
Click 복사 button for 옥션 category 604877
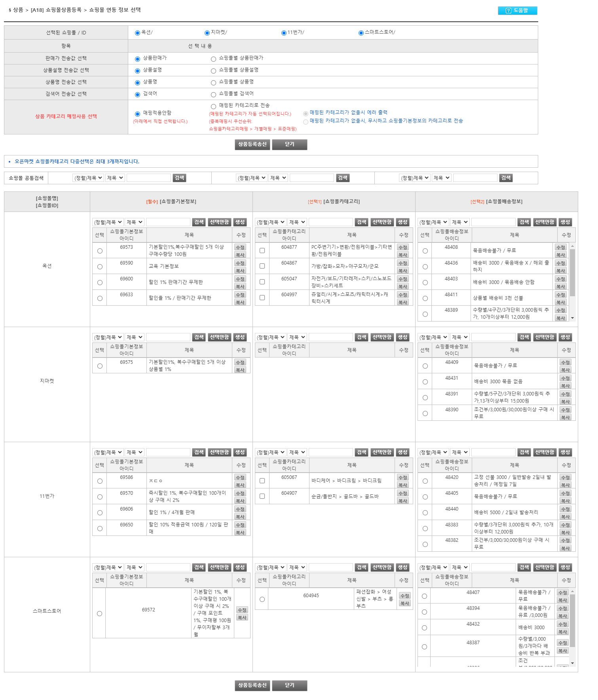click(402, 255)
